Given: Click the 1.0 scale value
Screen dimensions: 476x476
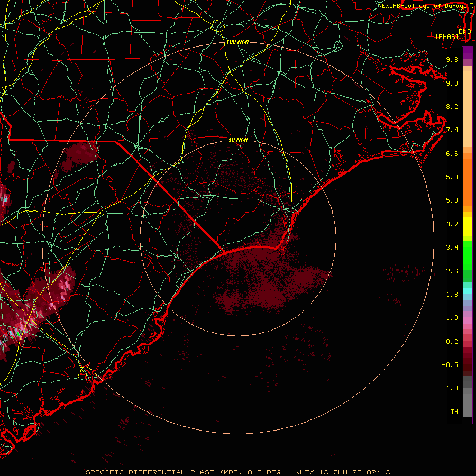Looking at the screenshot, I should (452, 318).
